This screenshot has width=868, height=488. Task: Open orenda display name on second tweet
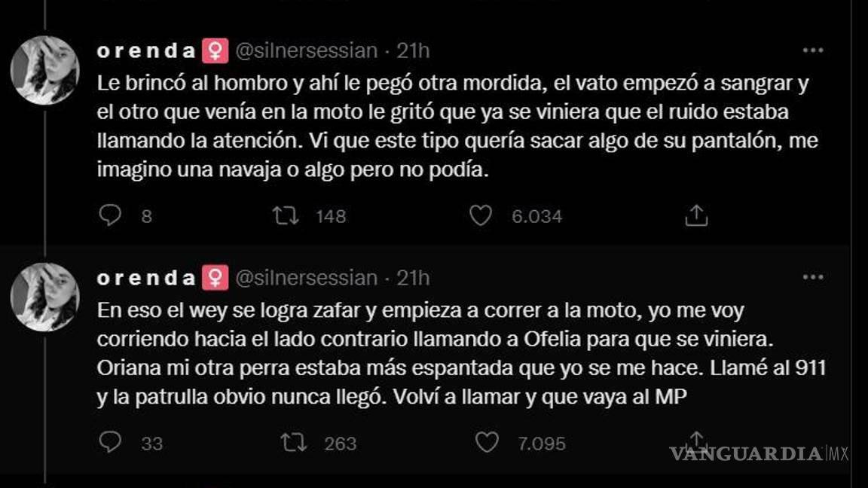146,278
